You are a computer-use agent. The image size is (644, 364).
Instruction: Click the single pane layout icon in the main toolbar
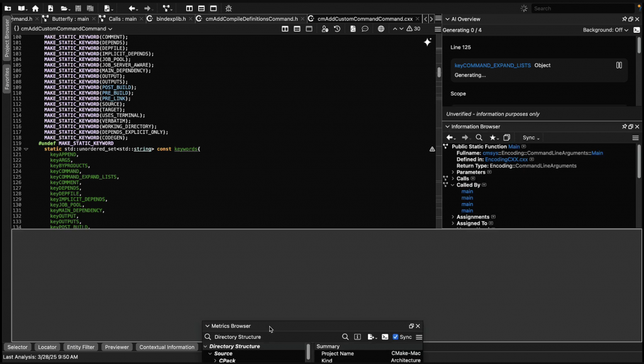pos(214,8)
